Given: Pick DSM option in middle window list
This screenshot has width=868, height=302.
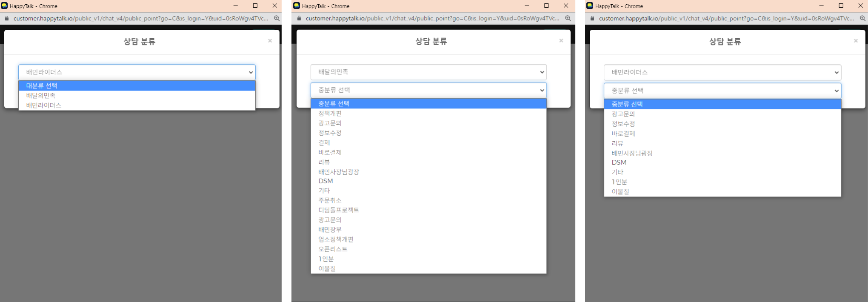Looking at the screenshot, I should [428, 181].
